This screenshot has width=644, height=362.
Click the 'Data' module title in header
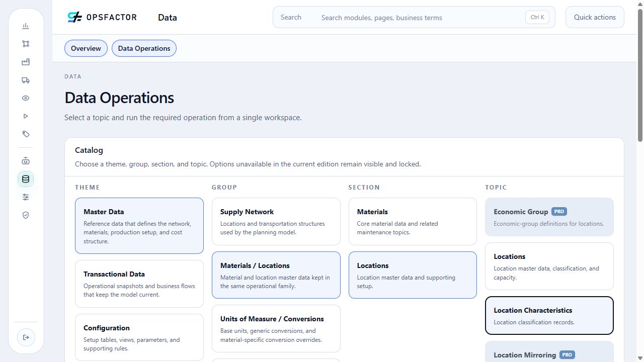click(x=168, y=18)
